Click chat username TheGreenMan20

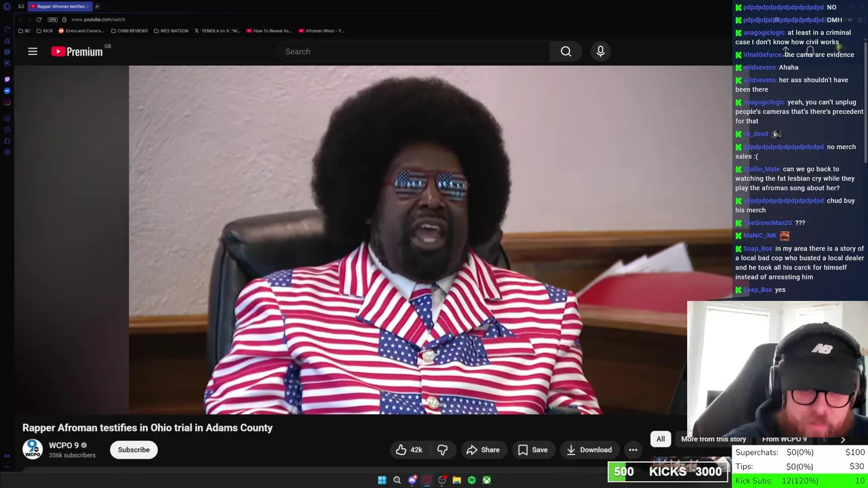pos(768,223)
